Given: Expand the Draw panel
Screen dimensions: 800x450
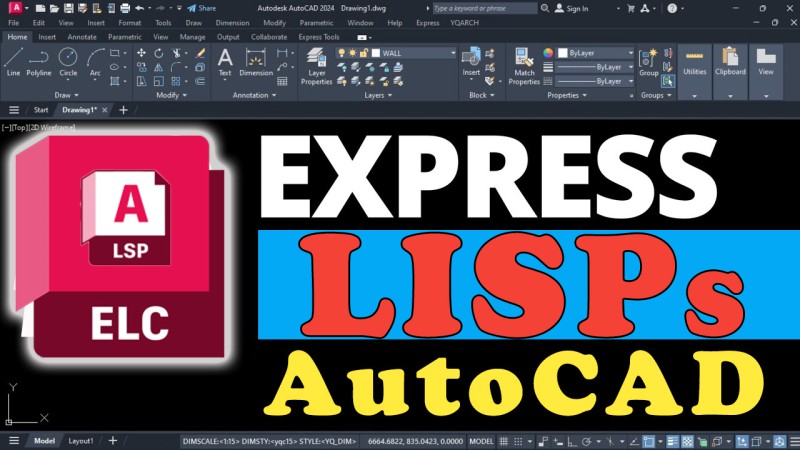Looking at the screenshot, I should point(66,95).
